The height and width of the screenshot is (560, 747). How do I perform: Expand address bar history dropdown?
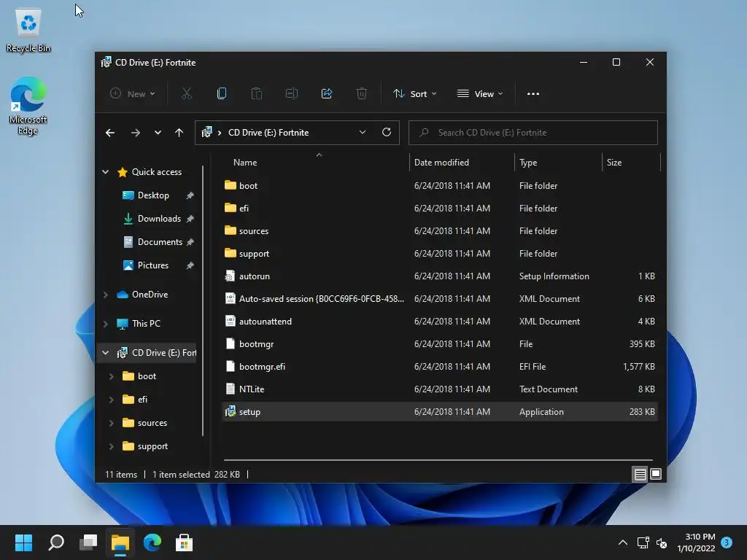point(362,133)
